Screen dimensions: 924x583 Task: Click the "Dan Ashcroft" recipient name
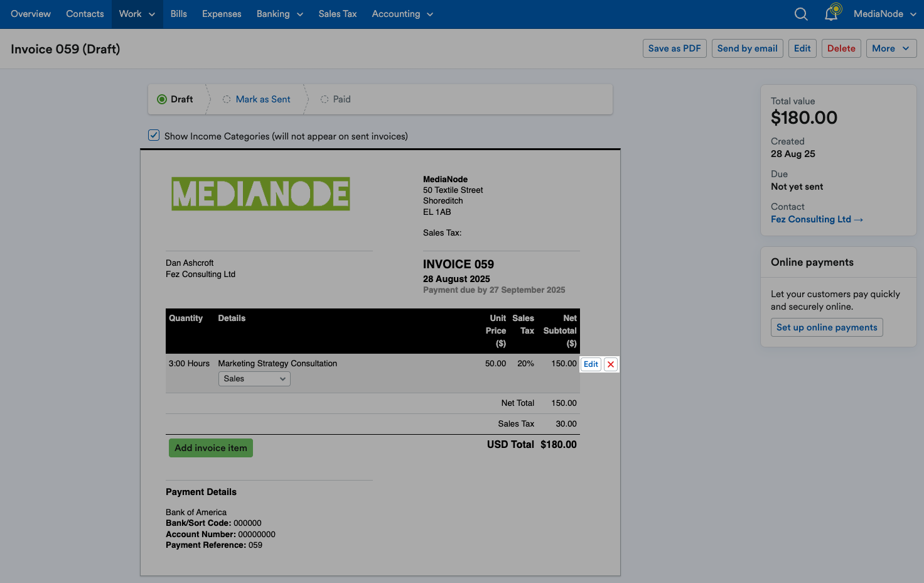pos(190,263)
